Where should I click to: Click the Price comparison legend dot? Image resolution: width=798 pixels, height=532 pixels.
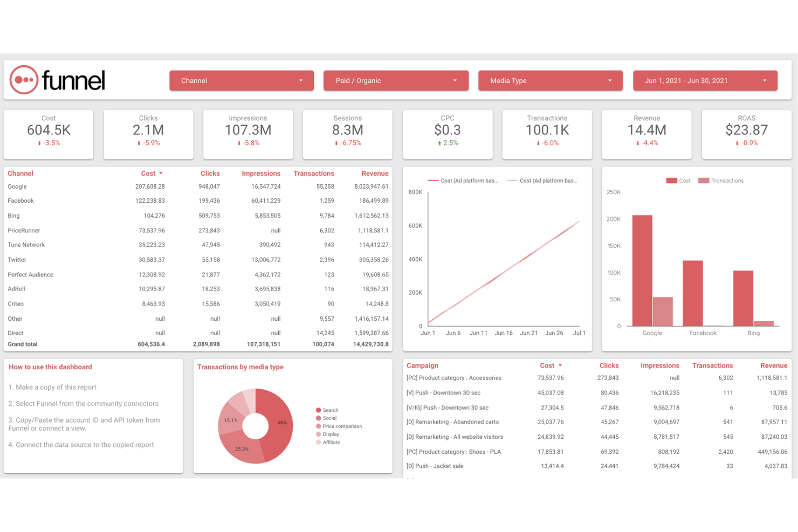[x=319, y=426]
